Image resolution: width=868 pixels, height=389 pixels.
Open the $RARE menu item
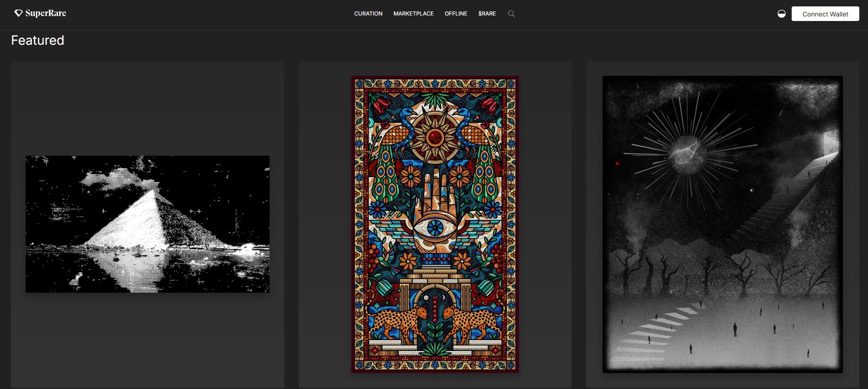(x=487, y=14)
